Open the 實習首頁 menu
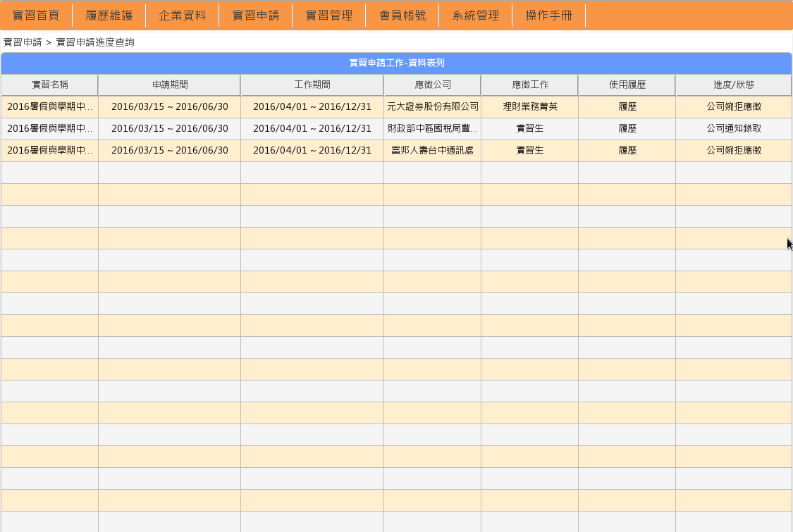Image resolution: width=793 pixels, height=532 pixels. click(x=36, y=16)
